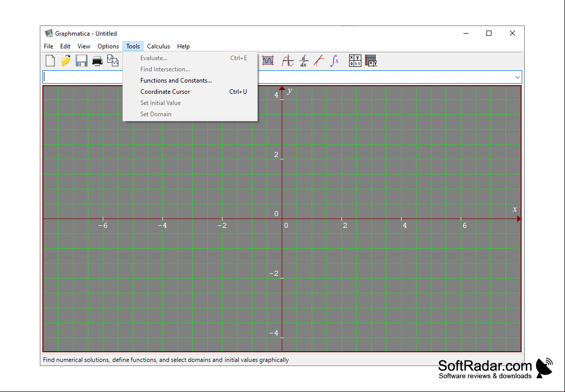Screen dimensions: 565x392
Task: Click the d/dx derivative icon
Action: [303, 61]
